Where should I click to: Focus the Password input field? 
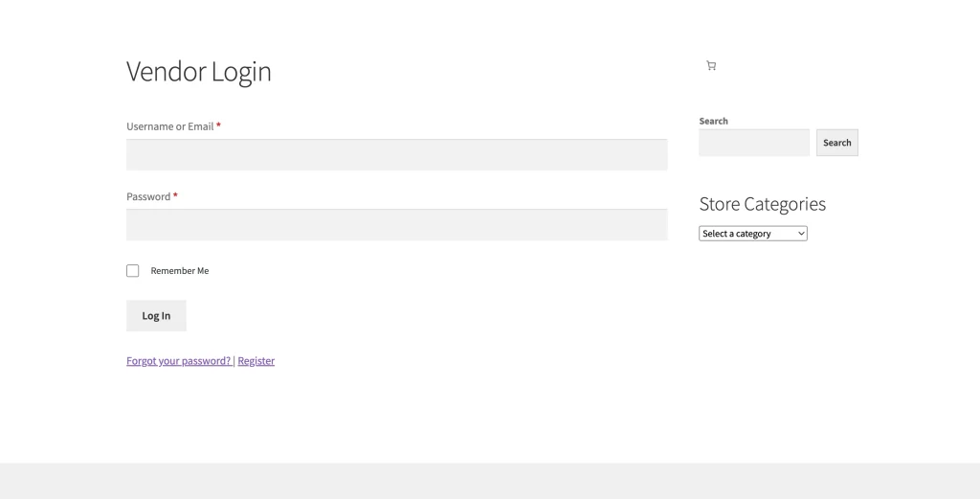pyautogui.click(x=396, y=225)
